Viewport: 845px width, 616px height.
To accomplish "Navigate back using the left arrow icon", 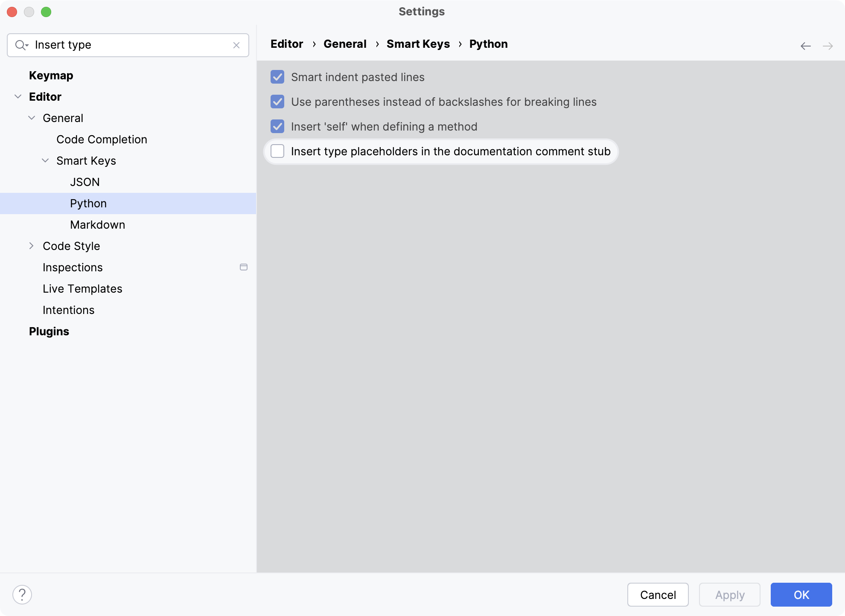I will pyautogui.click(x=806, y=46).
